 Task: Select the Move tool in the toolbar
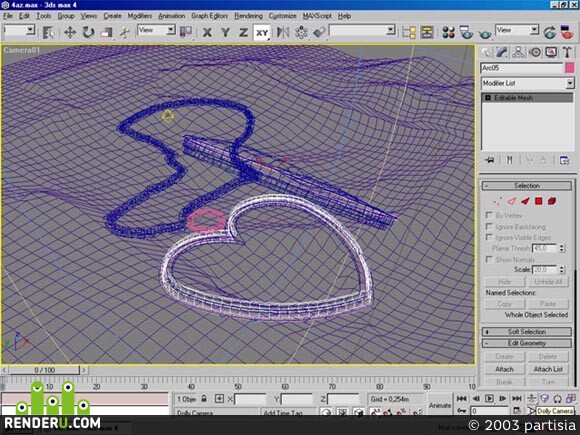click(70, 32)
